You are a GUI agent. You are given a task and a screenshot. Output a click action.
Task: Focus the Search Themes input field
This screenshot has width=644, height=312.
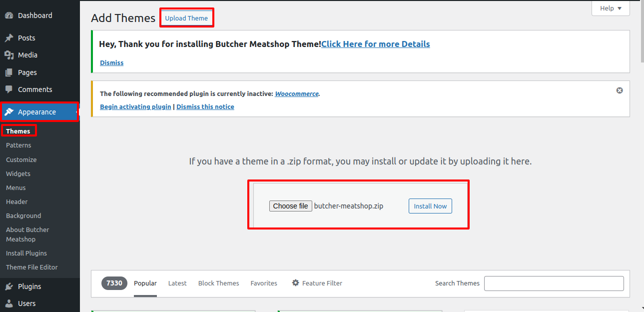pyautogui.click(x=554, y=283)
